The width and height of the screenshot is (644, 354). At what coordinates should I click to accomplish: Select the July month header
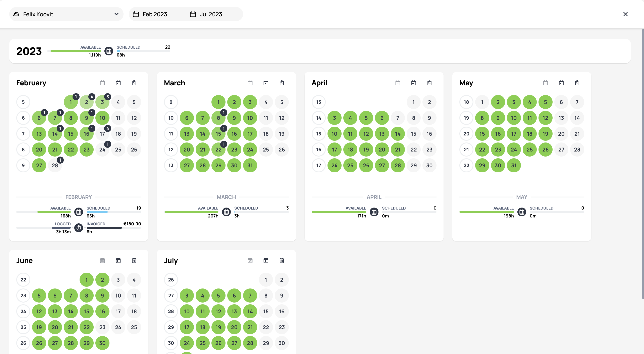pos(171,260)
